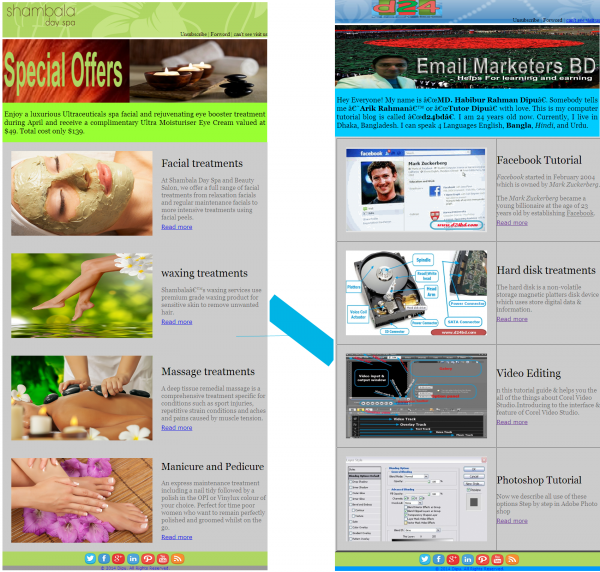Click the green Ultraceuticals spa facial offer paragraph
The width and height of the screenshot is (600, 572).
click(135, 122)
